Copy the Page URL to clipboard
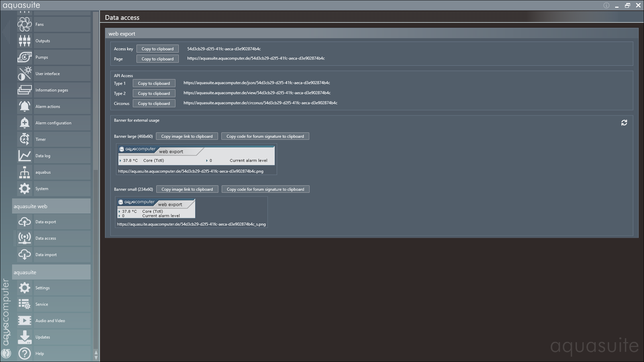This screenshot has height=362, width=644. click(x=158, y=59)
